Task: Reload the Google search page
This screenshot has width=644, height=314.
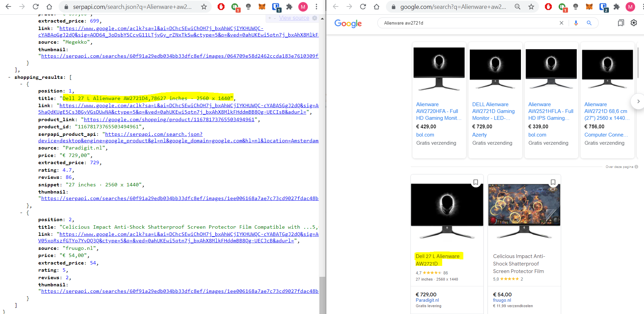Action: click(363, 6)
